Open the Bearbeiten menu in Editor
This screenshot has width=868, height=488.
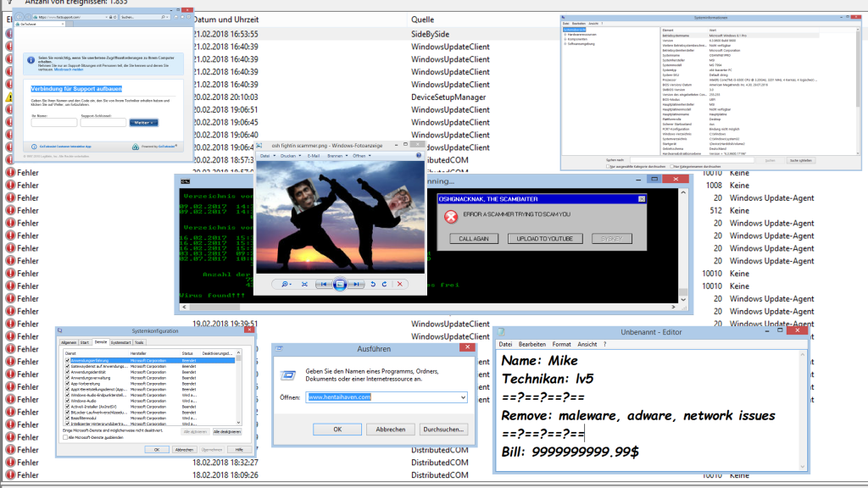pos(532,344)
